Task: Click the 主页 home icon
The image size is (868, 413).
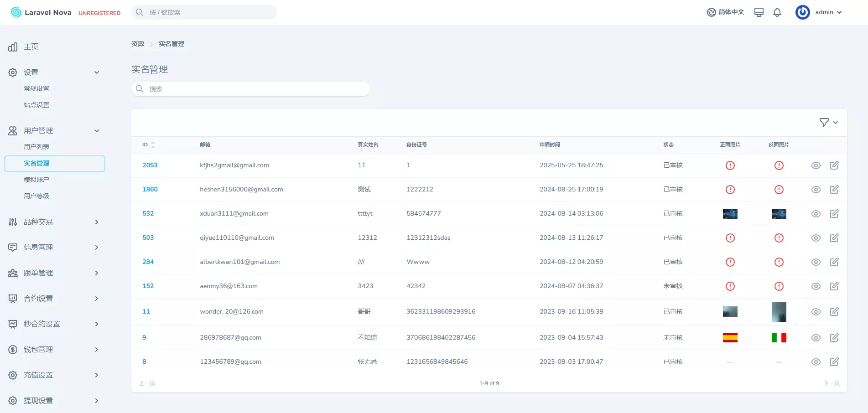Action: (x=12, y=46)
